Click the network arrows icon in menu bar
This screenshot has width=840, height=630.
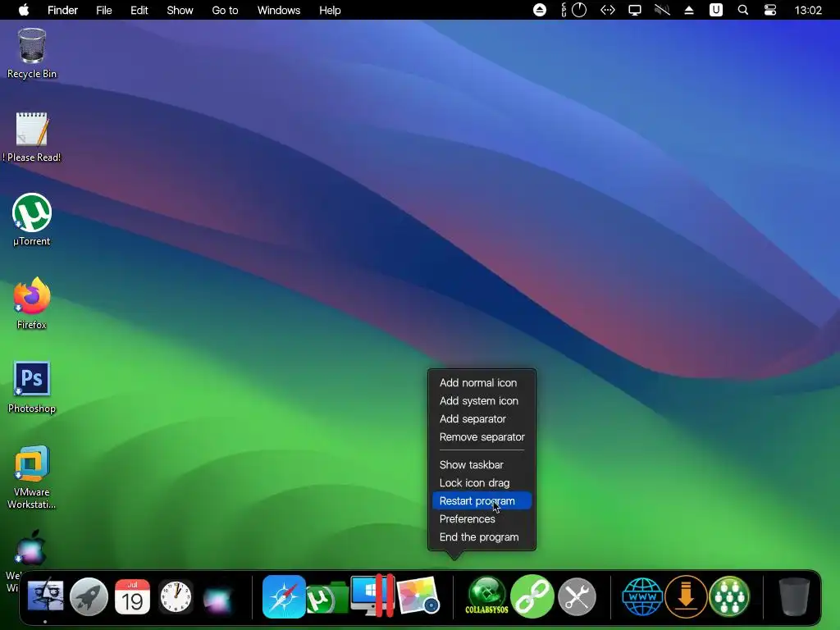[608, 10]
